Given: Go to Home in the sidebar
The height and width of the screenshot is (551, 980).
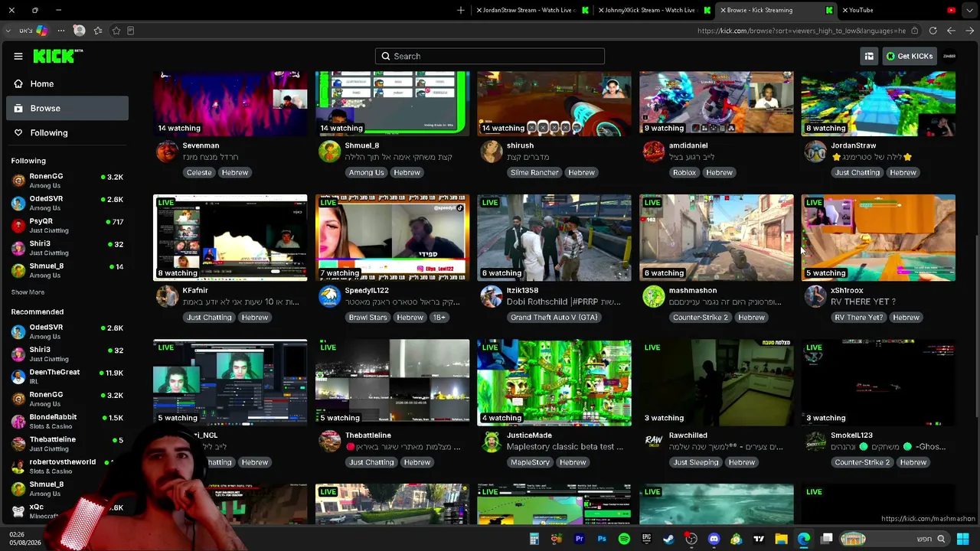Looking at the screenshot, I should pos(67,83).
